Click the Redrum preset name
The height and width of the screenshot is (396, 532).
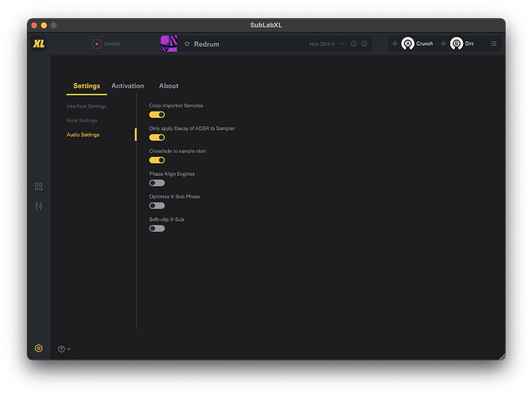(x=206, y=44)
